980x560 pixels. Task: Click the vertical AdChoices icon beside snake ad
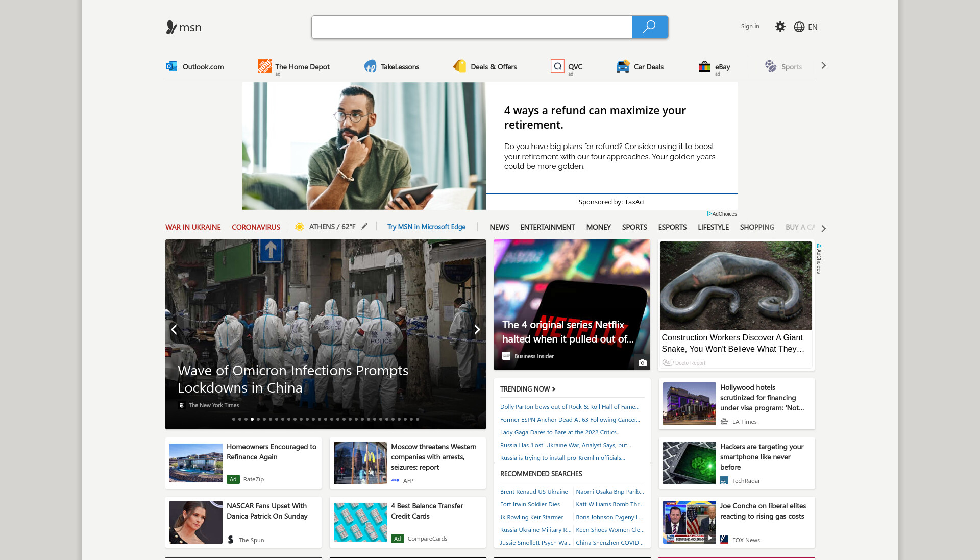click(x=819, y=246)
